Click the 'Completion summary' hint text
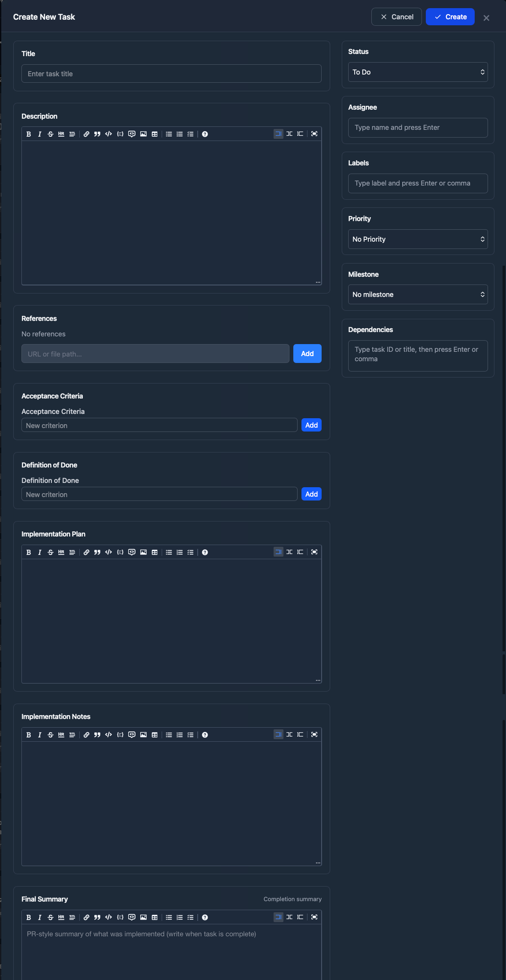The image size is (506, 980). point(292,899)
